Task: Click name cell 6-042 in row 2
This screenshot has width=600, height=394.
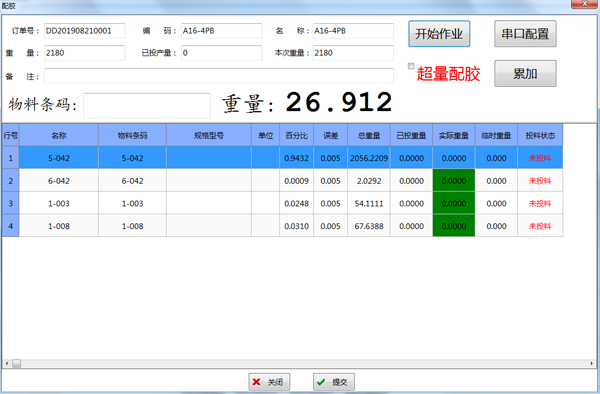Action: [59, 181]
